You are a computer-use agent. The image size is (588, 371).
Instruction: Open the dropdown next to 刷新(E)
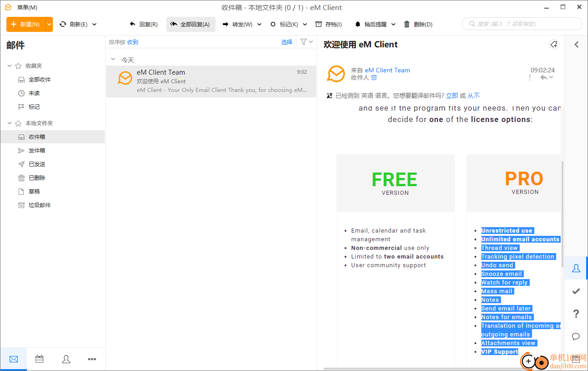click(94, 25)
